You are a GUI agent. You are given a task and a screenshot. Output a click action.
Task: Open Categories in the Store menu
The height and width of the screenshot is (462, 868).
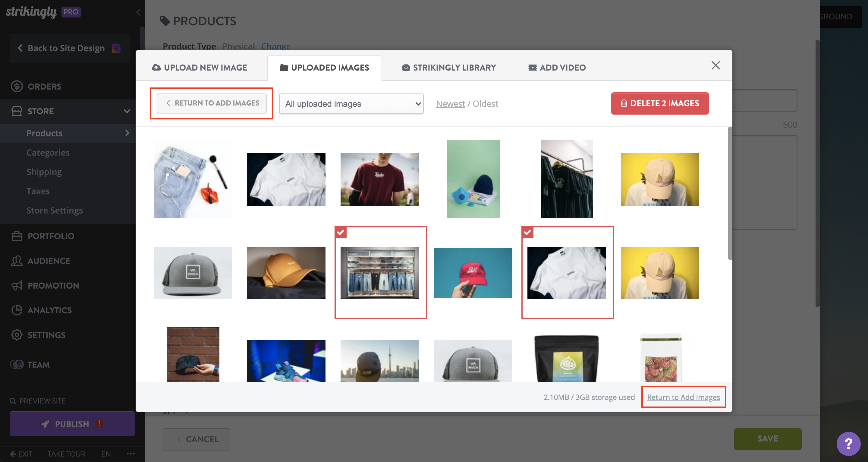coord(48,152)
